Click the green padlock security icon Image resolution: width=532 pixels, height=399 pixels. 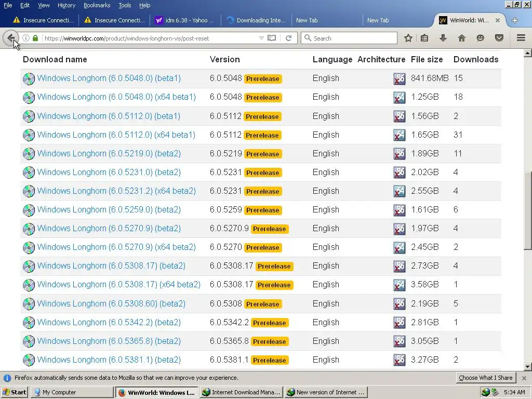point(35,38)
